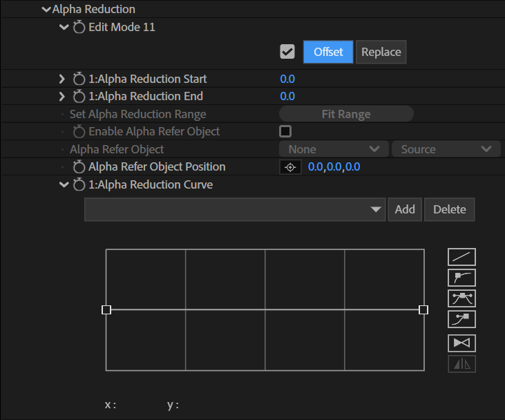Collapse 1:Alpha Reduction Curve property
The width and height of the screenshot is (505, 420).
tap(64, 184)
